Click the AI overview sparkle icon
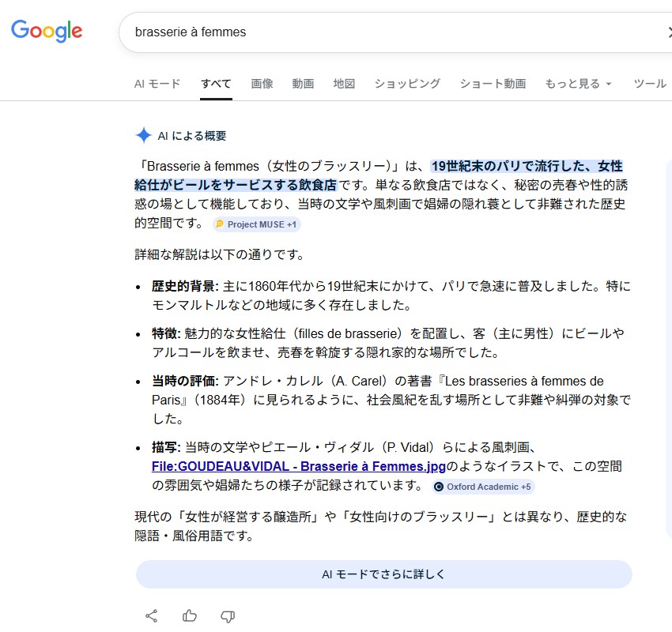This screenshot has width=672, height=632. pos(143,135)
